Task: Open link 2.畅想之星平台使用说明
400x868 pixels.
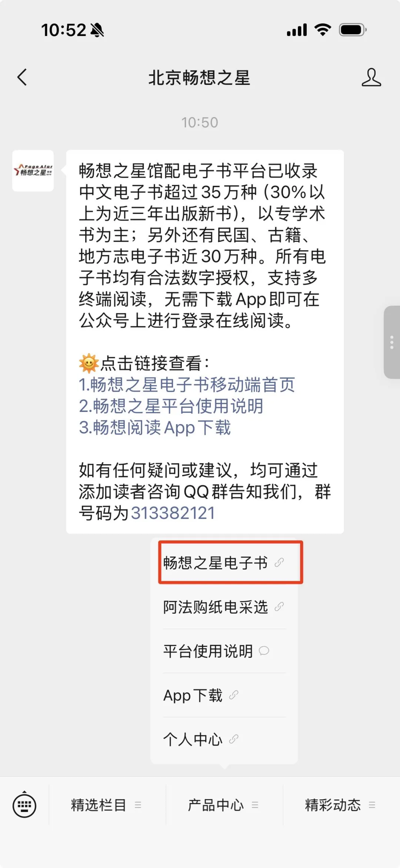Action: pos(171,406)
